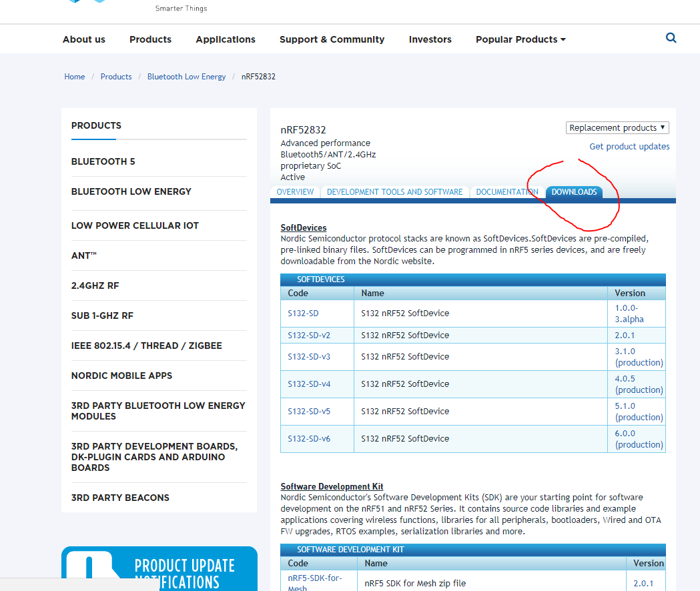This screenshot has width=700, height=591.
Task: Open Products breadcrumb link
Action: pos(116,76)
